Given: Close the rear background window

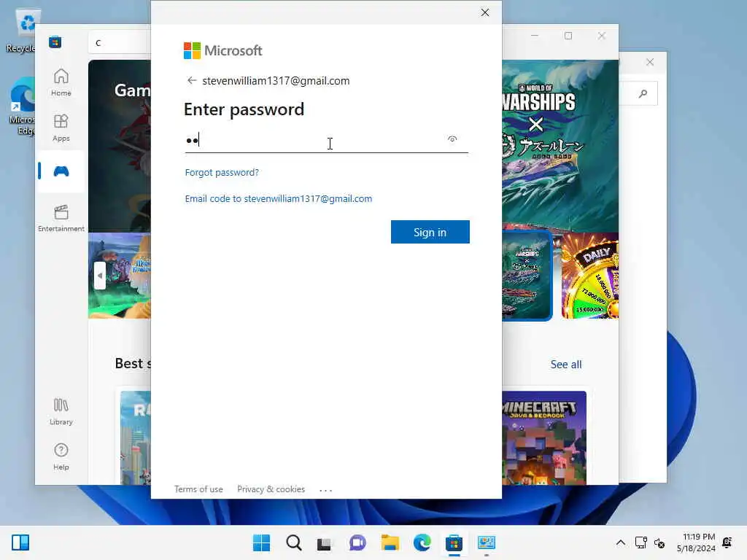Looking at the screenshot, I should (650, 62).
